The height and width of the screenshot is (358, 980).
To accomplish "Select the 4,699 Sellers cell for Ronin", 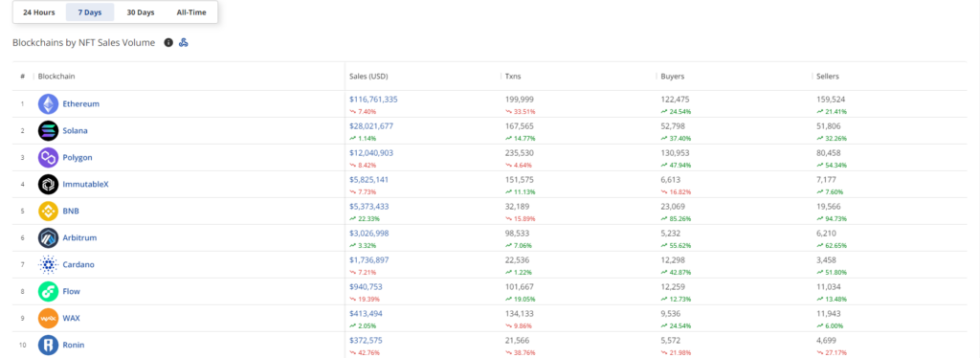I will click(x=827, y=341).
